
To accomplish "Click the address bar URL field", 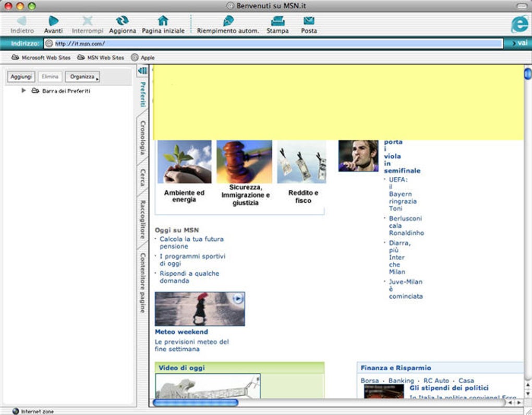I will pos(273,43).
